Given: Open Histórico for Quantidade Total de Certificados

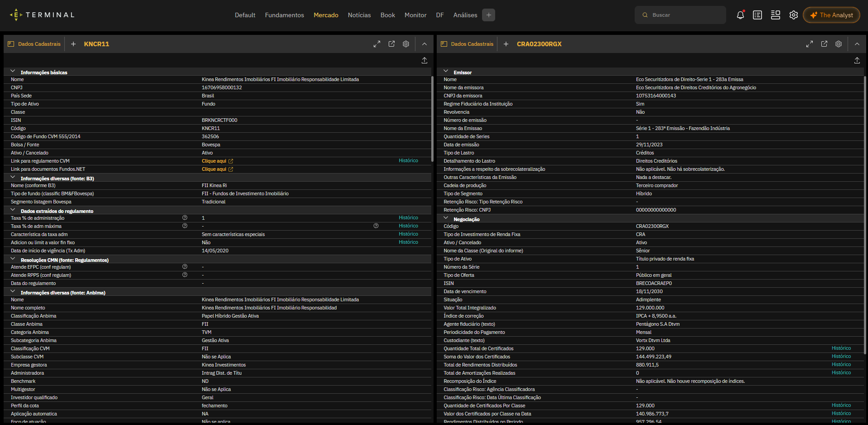Looking at the screenshot, I should (x=841, y=348).
